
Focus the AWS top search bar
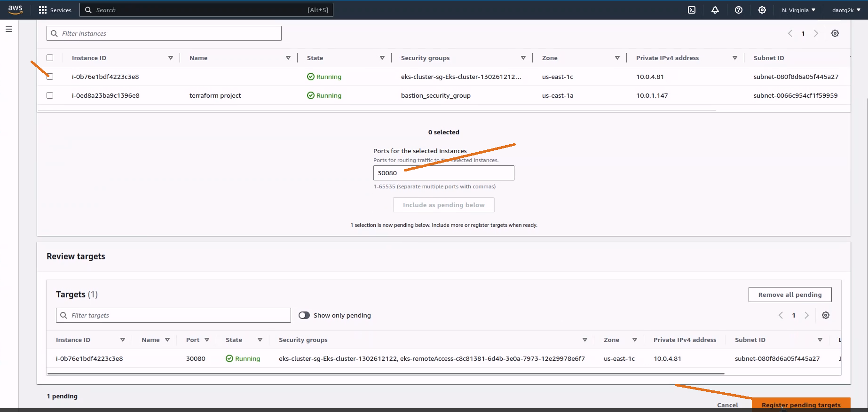pyautogui.click(x=206, y=10)
